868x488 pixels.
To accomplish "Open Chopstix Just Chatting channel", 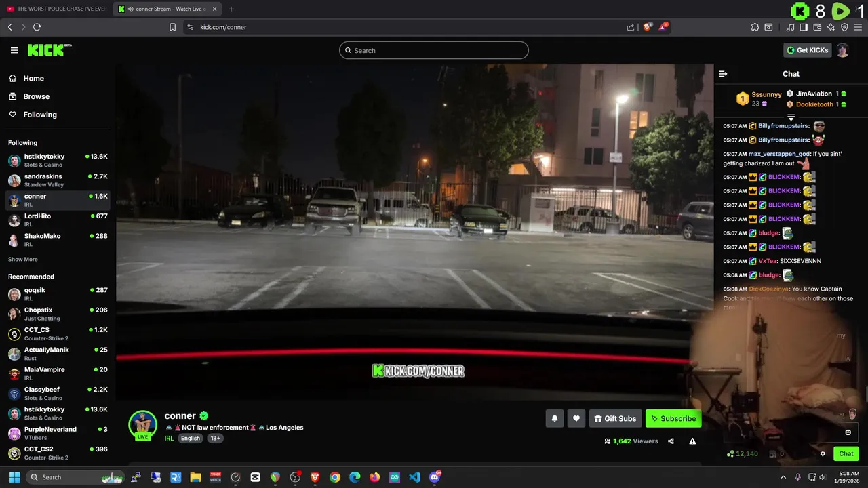I will [x=58, y=314].
